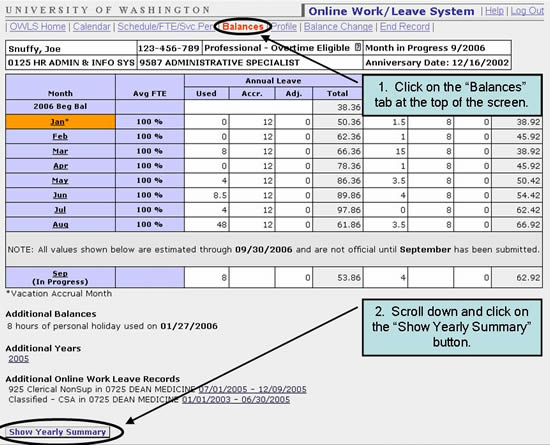
Task: Click the Jan annual leave total 50.36
Action: click(349, 122)
